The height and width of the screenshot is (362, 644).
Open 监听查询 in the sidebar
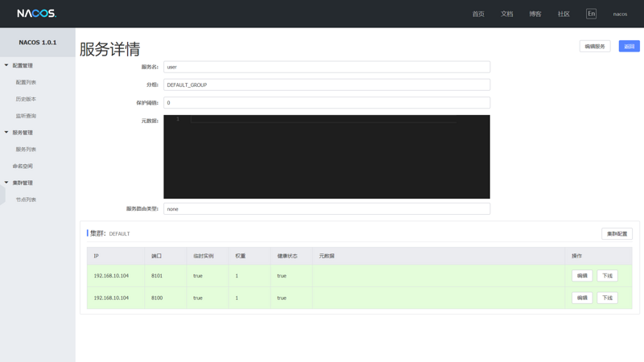26,116
